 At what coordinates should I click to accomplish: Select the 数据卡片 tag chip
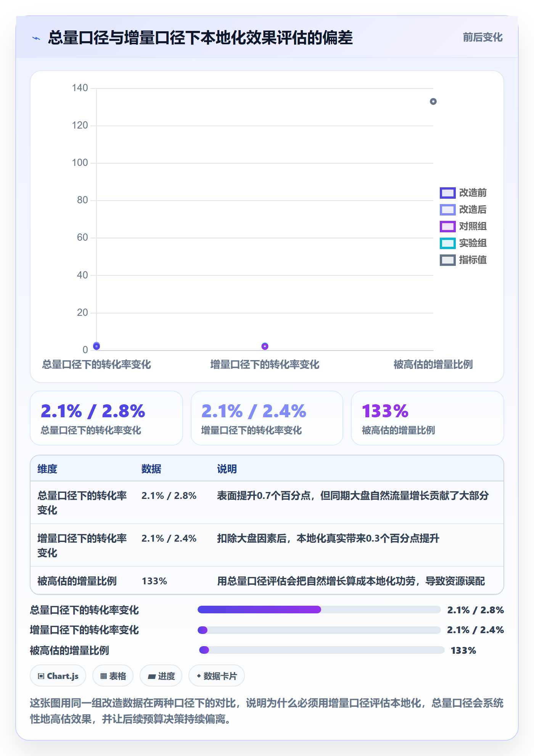217,676
